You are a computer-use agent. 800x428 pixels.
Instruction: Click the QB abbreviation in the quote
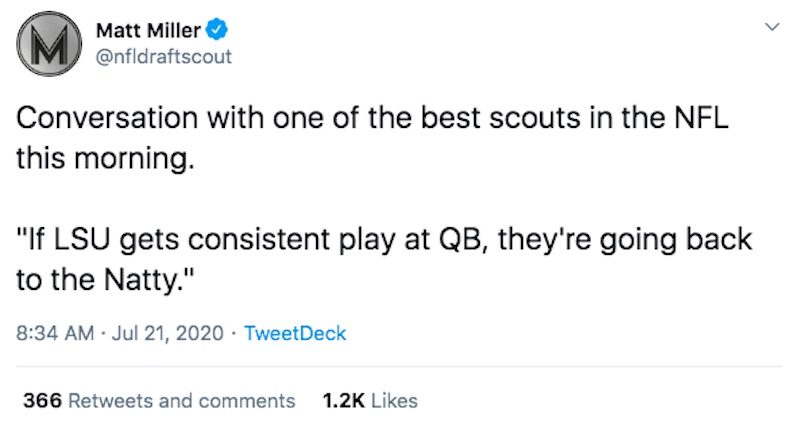(x=459, y=240)
